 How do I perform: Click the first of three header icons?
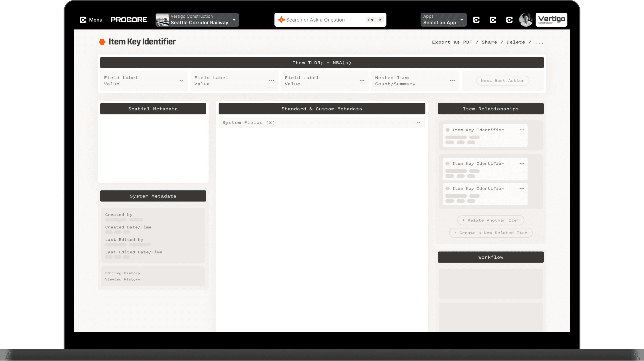point(476,20)
